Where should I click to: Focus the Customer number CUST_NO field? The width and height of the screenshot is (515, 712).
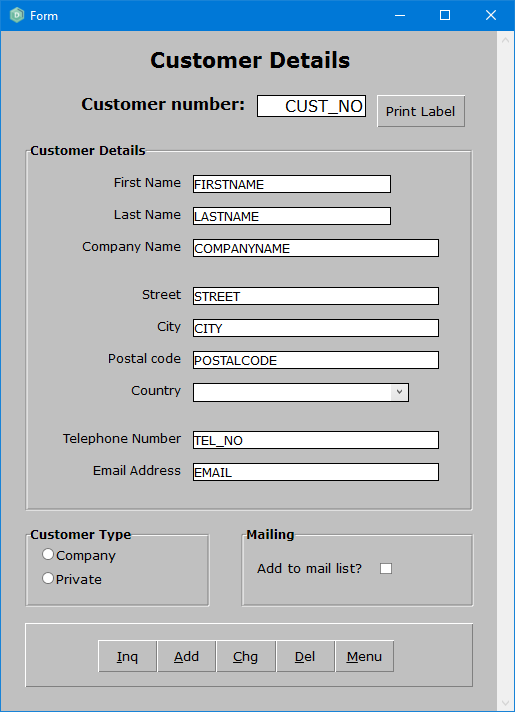coord(312,106)
